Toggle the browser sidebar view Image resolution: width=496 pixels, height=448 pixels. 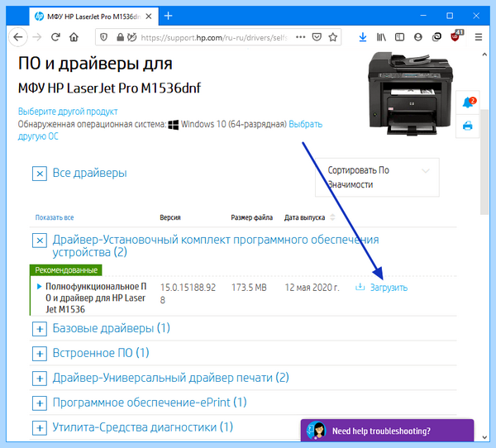[x=399, y=37]
